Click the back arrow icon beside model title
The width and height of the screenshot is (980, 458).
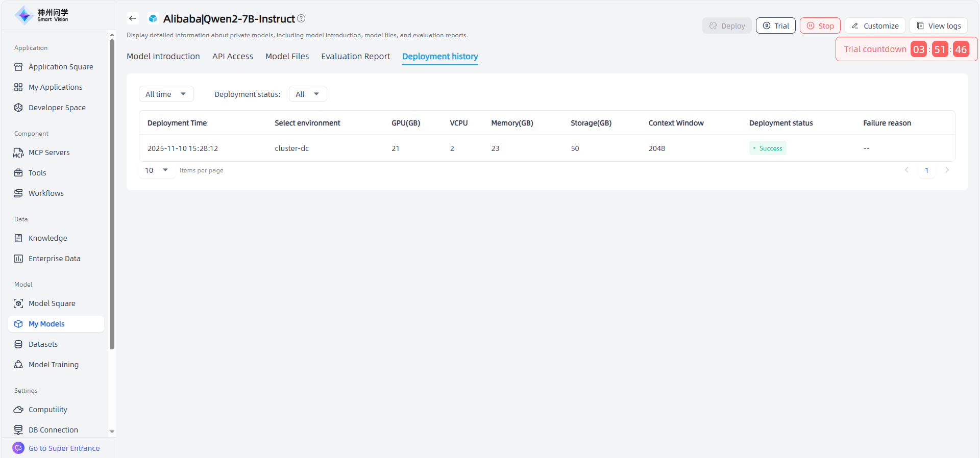[x=133, y=19]
